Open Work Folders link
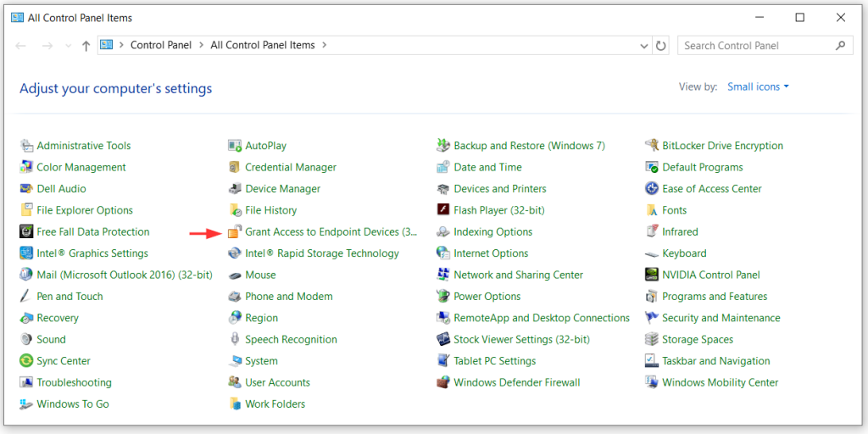The height and width of the screenshot is (434, 868). click(275, 404)
